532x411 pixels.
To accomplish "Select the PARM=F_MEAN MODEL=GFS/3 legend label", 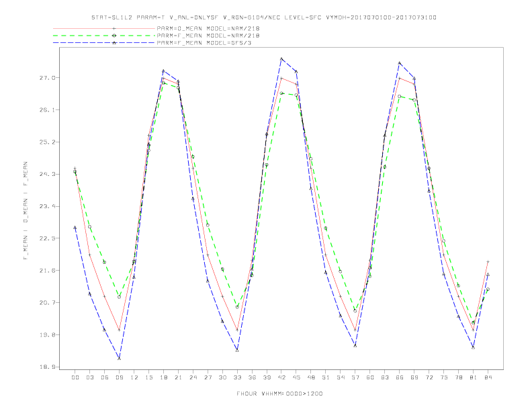I will tap(204, 43).
